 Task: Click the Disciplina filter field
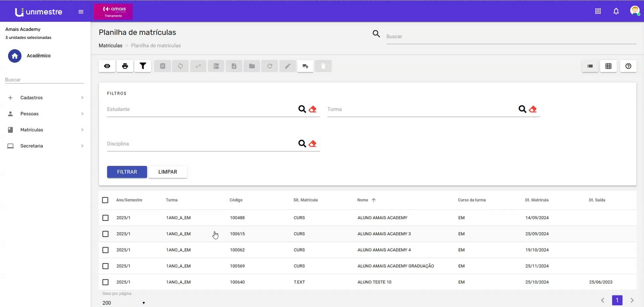(x=202, y=144)
